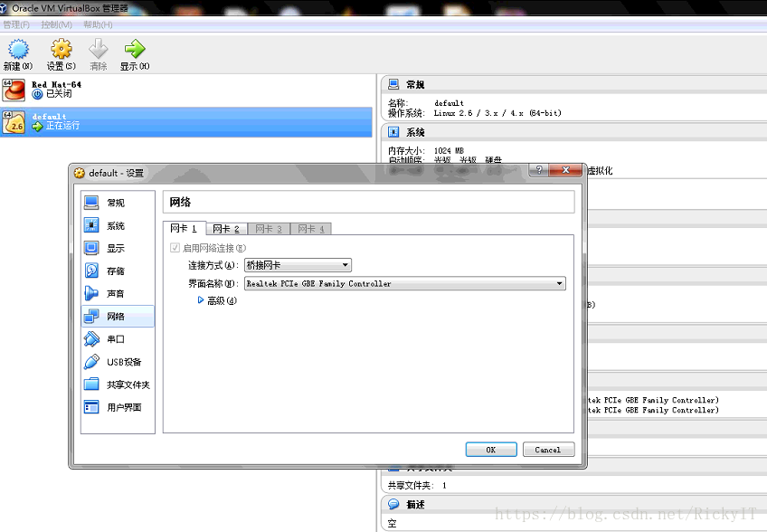Switch to the 网卡 3 tab
The image size is (767, 532).
[x=269, y=229]
